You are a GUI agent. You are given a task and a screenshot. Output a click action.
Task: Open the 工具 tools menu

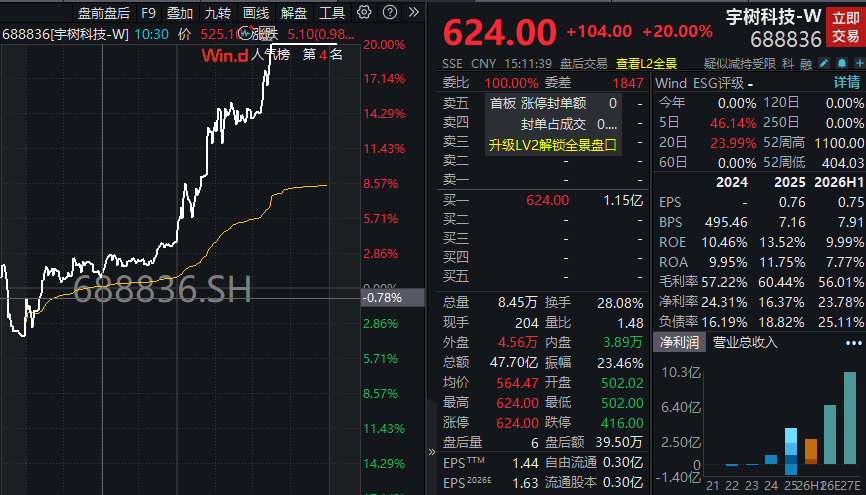tap(332, 12)
